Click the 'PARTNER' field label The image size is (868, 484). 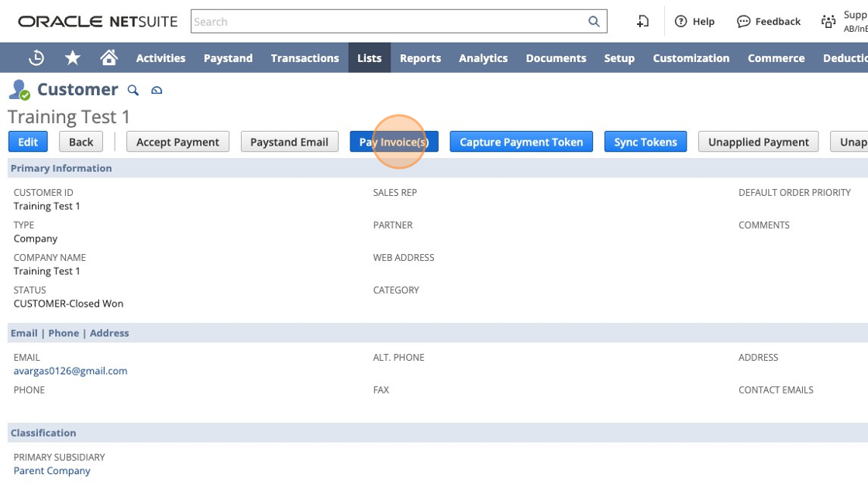click(393, 225)
